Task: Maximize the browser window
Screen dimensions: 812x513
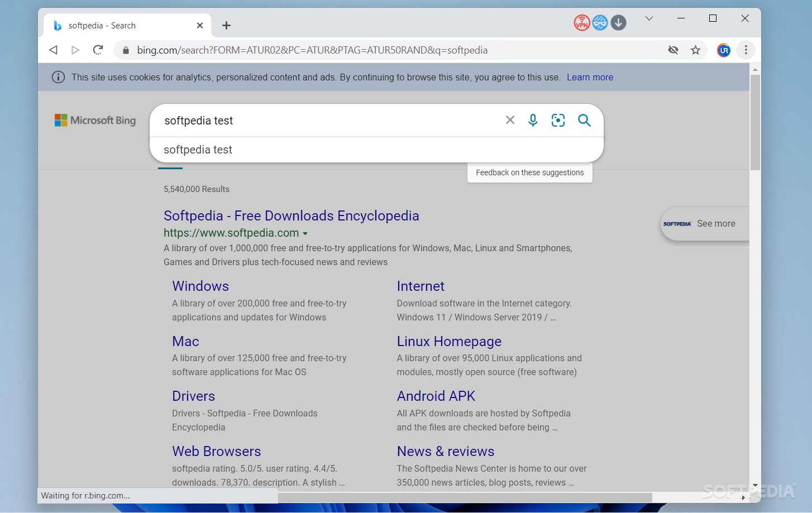Action: point(713,18)
